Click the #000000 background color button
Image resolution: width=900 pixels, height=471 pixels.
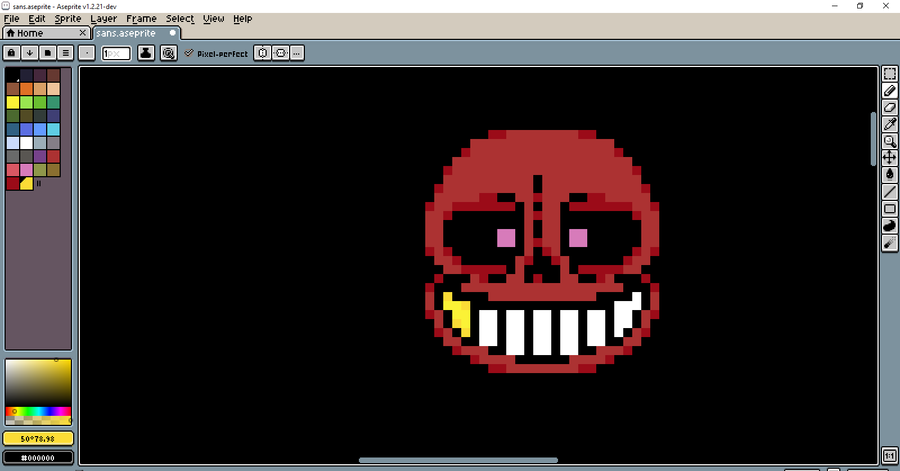(38, 458)
